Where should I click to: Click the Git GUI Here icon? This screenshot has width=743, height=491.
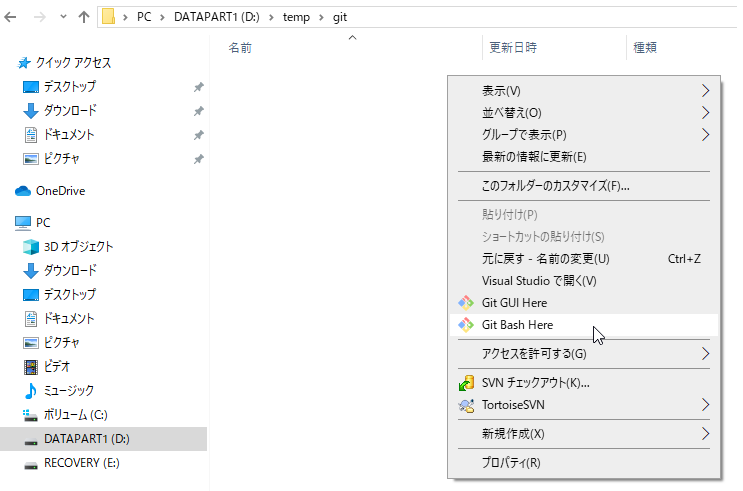click(x=465, y=302)
